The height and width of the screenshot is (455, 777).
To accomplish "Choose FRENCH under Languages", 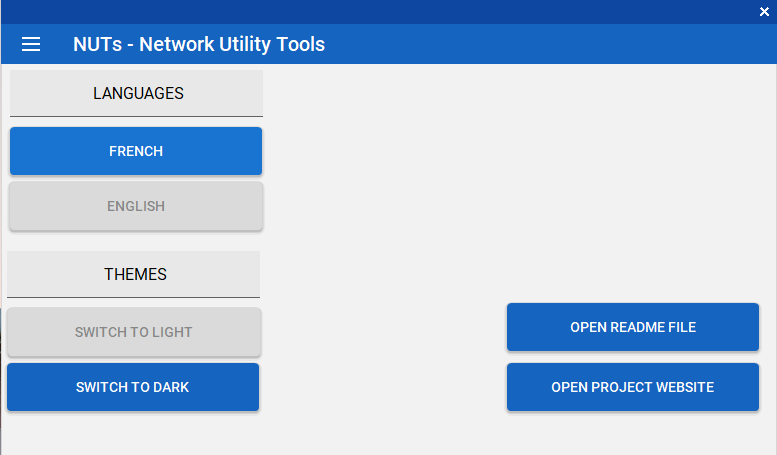I will pos(136,151).
